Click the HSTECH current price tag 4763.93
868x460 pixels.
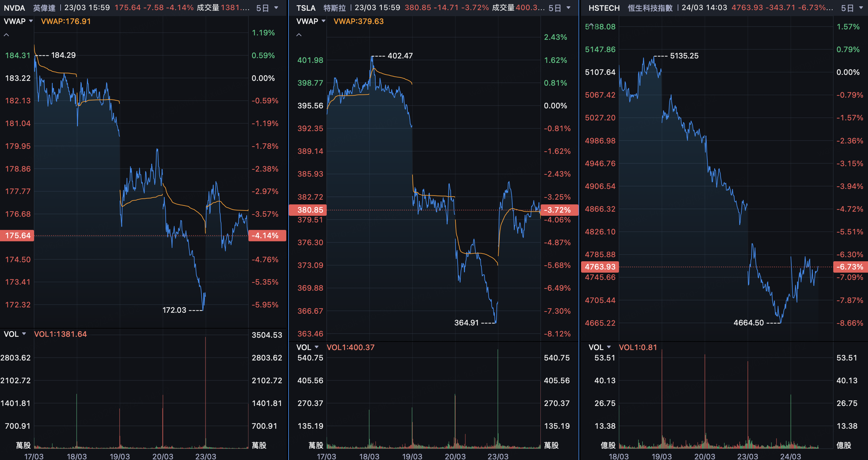[600, 267]
